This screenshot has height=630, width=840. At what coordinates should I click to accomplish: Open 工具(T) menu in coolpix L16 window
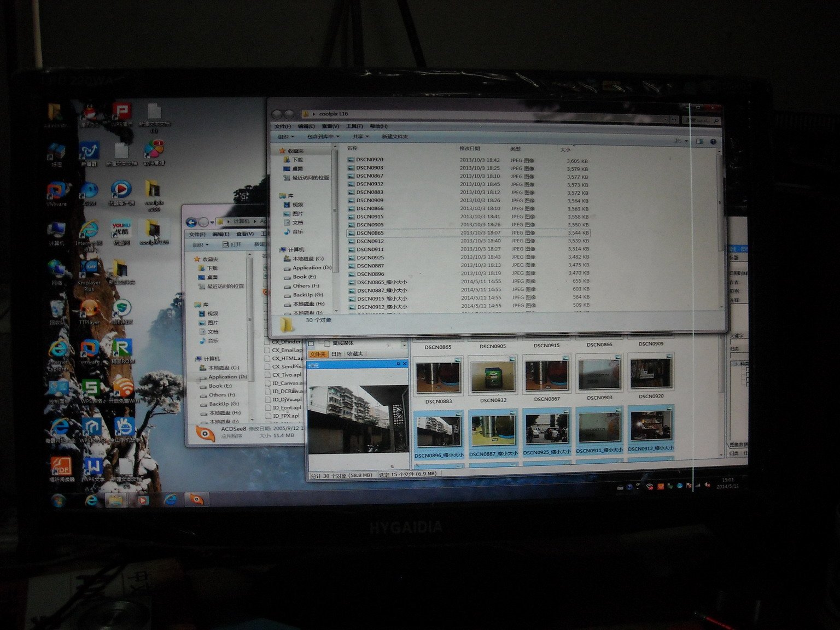click(354, 126)
